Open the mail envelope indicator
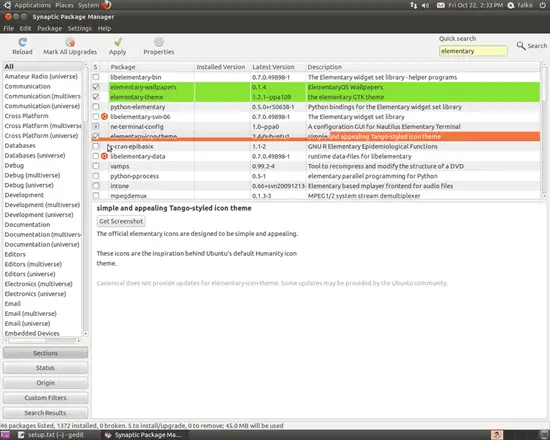Viewport: 550px width, 440px height. [x=441, y=5]
